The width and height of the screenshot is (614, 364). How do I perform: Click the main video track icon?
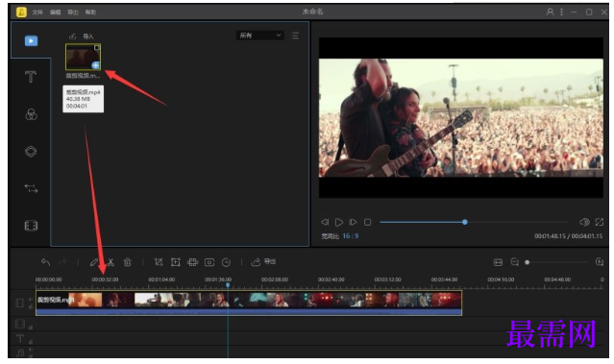[20, 303]
